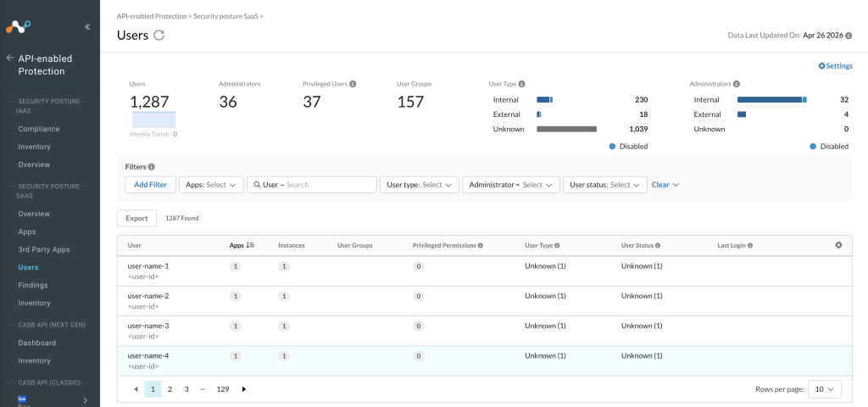Click the back arrow next to API-enabled Protection
The image size is (868, 407).
(9, 59)
